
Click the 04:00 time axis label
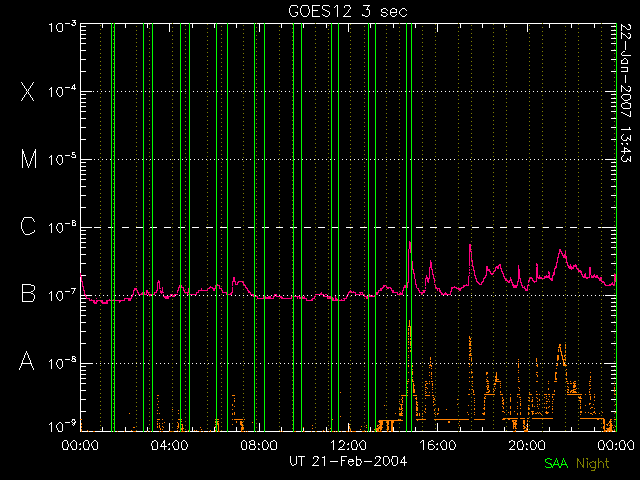169,445
